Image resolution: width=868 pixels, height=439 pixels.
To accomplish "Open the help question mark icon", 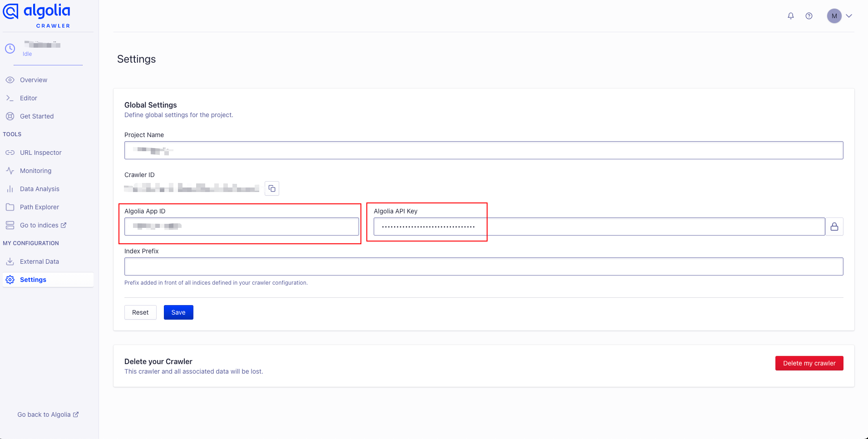I will tap(809, 16).
